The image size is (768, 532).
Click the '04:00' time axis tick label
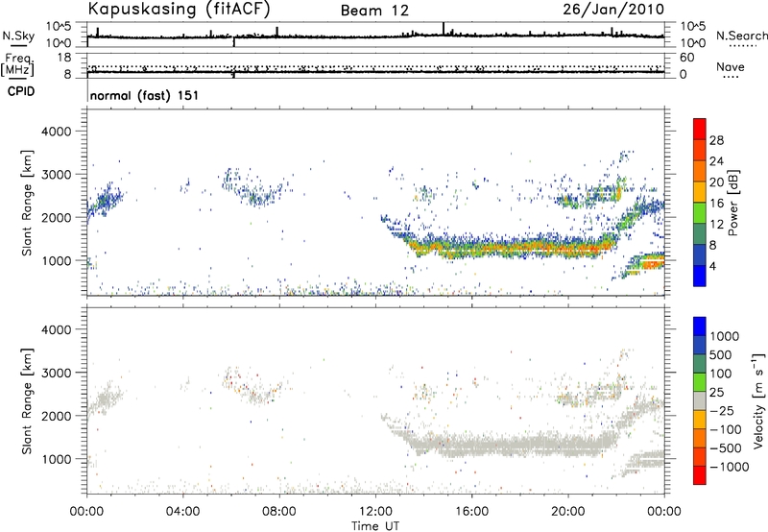click(182, 512)
